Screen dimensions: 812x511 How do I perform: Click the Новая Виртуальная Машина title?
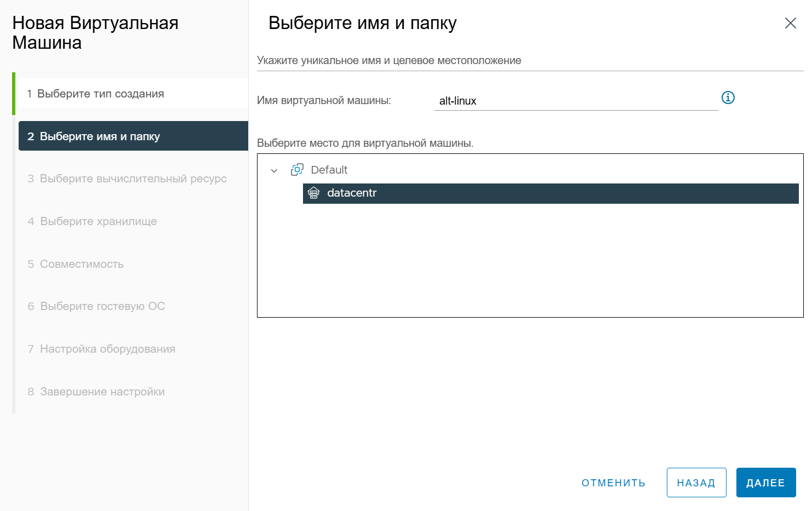[95, 32]
